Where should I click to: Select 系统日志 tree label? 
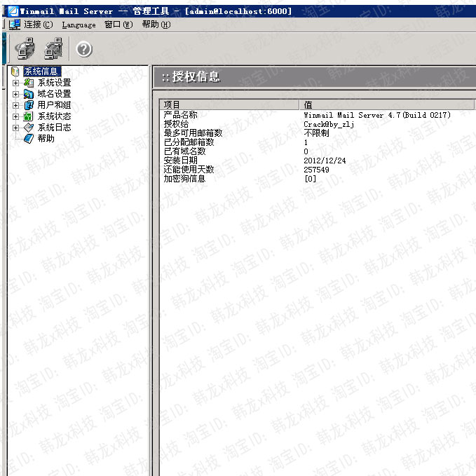pyautogui.click(x=55, y=128)
